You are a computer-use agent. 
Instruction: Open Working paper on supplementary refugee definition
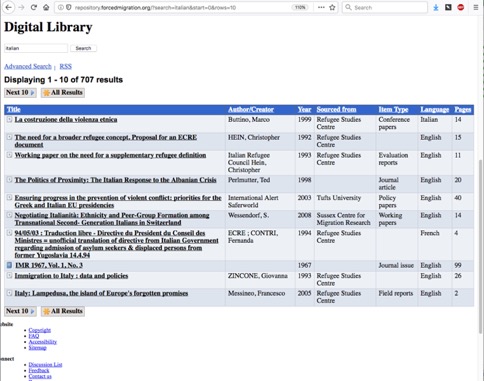(110, 155)
